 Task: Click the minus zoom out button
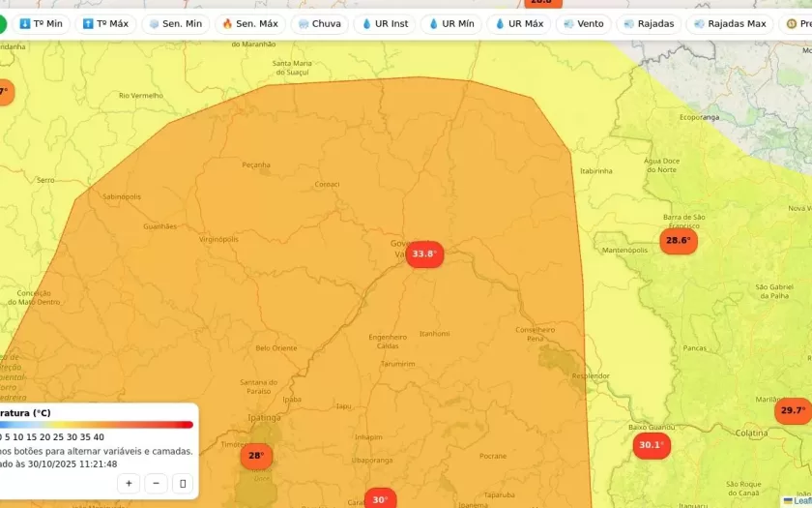[156, 483]
